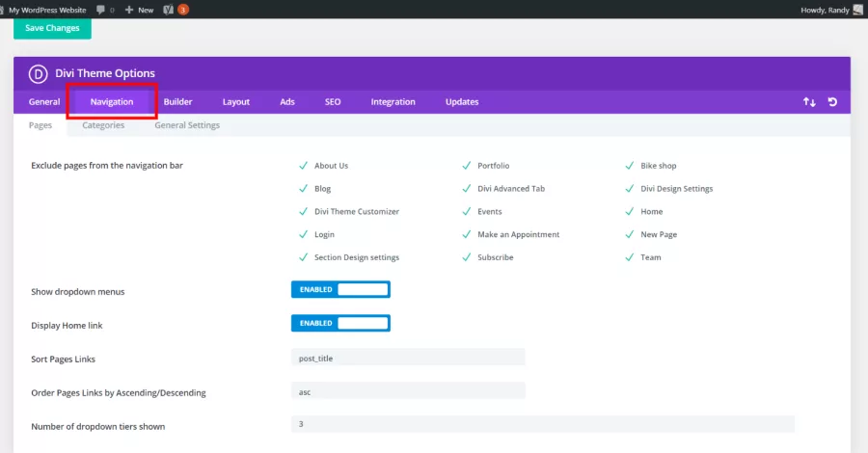Viewport: 868px width, 453px height.
Task: Open the Order Pages Links asc dropdown
Action: point(408,391)
